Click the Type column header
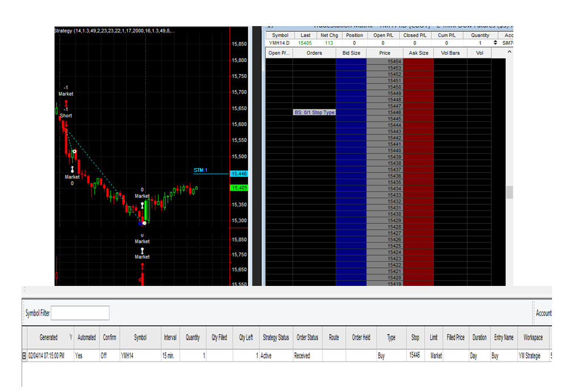Image resolution: width=577 pixels, height=392 pixels. click(x=391, y=338)
